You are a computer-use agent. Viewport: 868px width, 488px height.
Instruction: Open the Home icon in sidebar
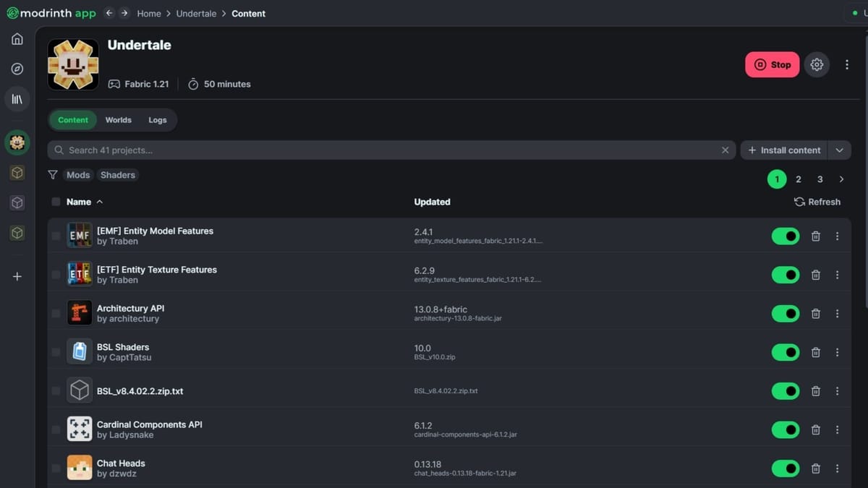click(17, 39)
